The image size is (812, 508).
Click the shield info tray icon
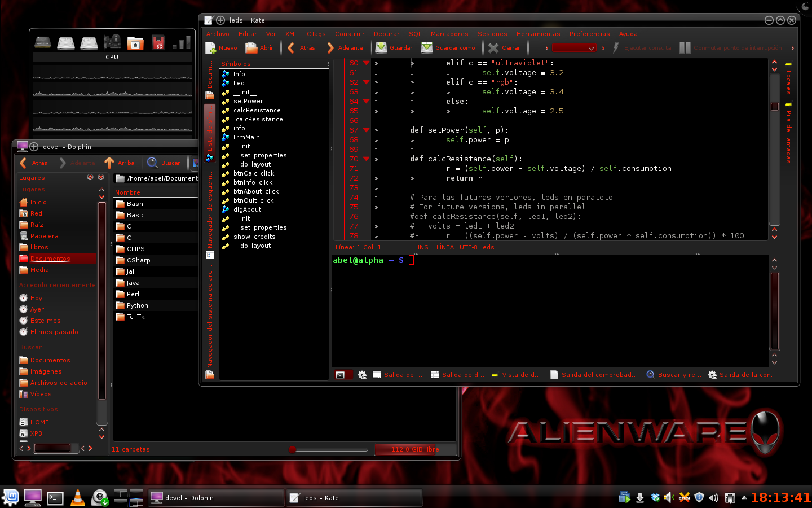699,497
